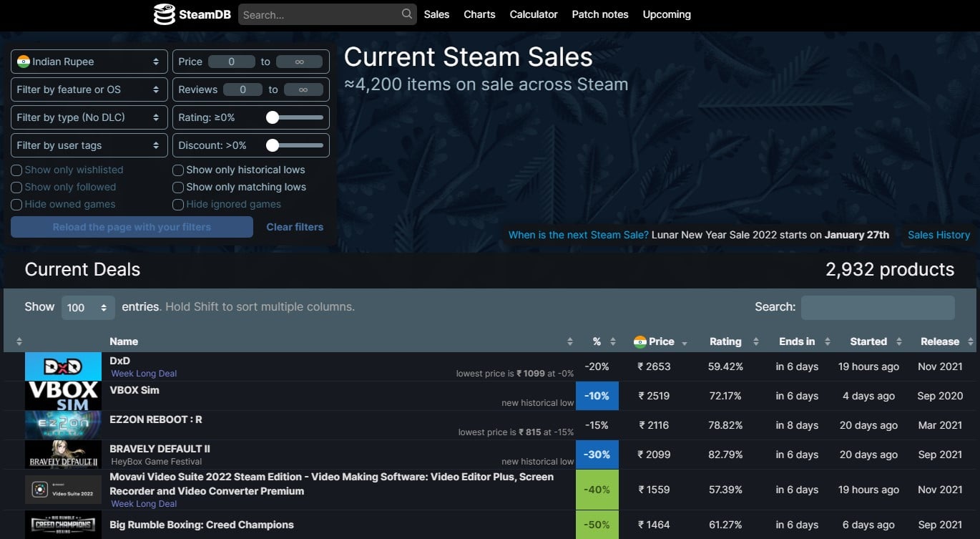Click the Discount slider handle
Screen dimensions: 980x539
click(273, 145)
